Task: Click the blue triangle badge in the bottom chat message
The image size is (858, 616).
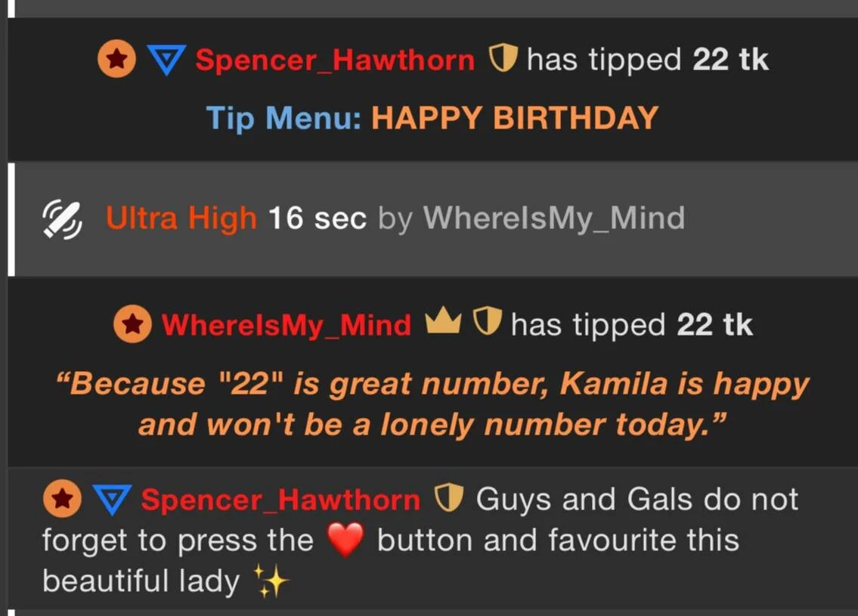Action: coord(112,500)
